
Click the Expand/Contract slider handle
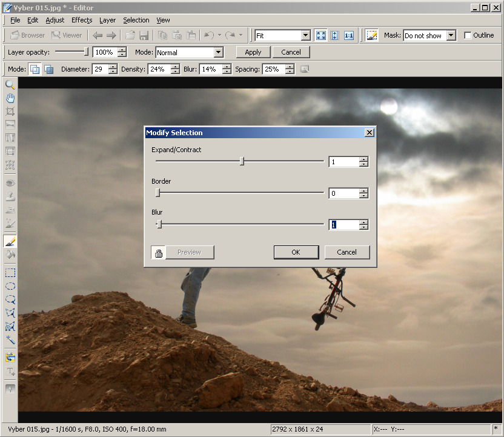tap(242, 161)
